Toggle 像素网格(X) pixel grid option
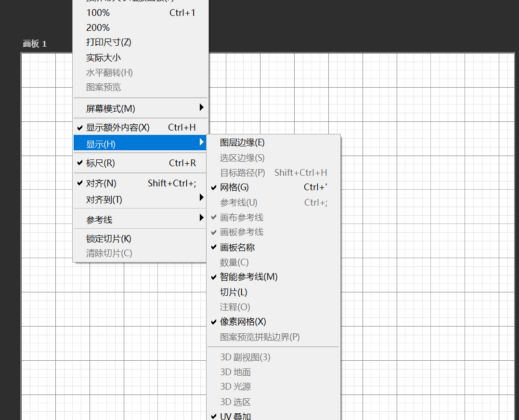Viewport: 519px width, 420px height. coord(274,322)
